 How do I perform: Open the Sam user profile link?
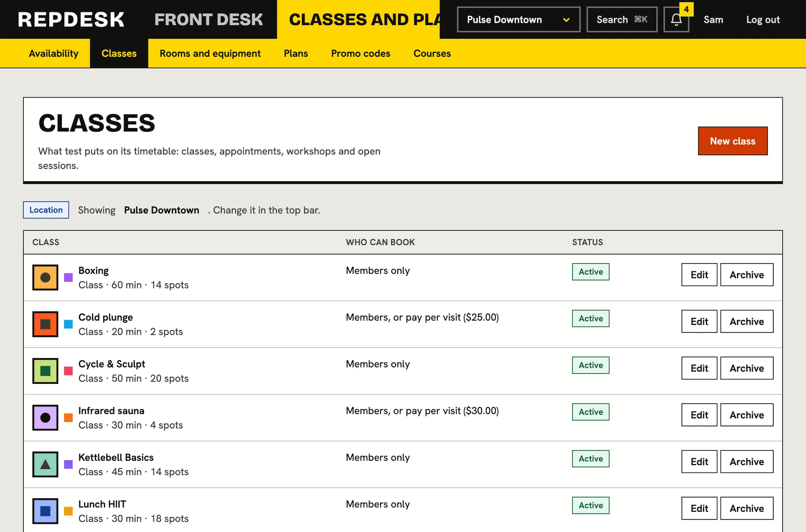tap(713, 20)
